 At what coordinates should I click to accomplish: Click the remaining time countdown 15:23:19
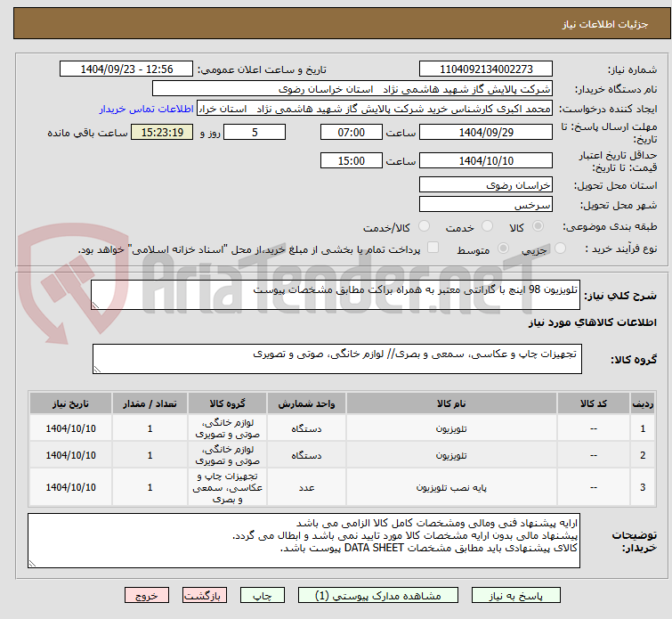click(162, 132)
